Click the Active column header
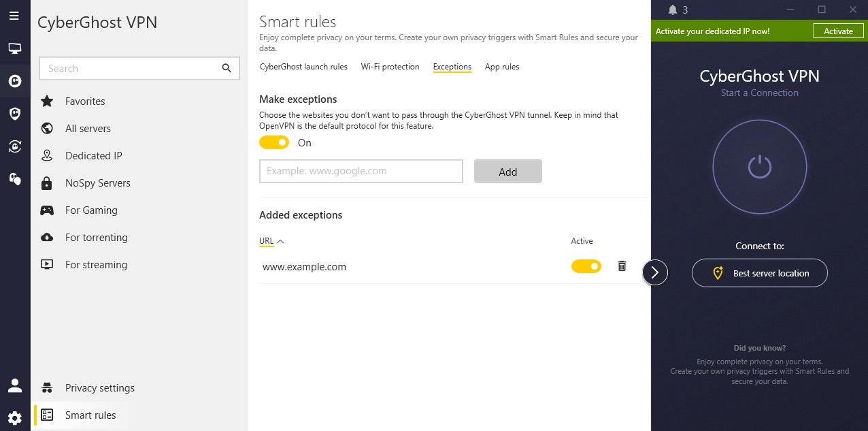 pos(582,241)
